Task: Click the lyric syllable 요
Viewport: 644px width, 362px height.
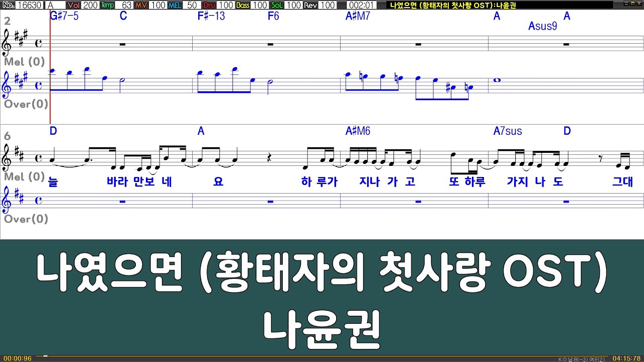Action: click(x=218, y=182)
